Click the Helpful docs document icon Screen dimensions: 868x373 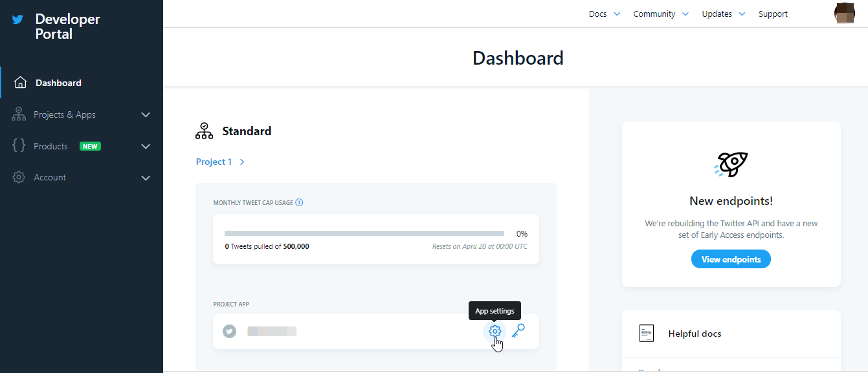(x=647, y=334)
